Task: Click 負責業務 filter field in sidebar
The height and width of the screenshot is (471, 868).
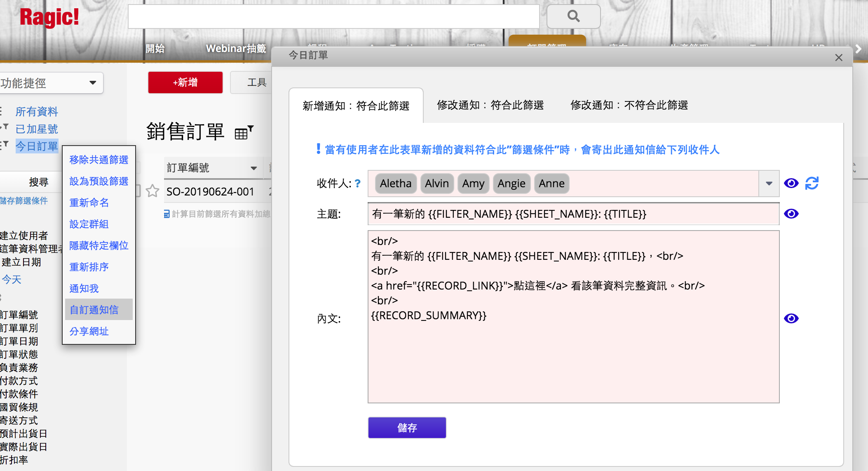Action: pos(19,367)
